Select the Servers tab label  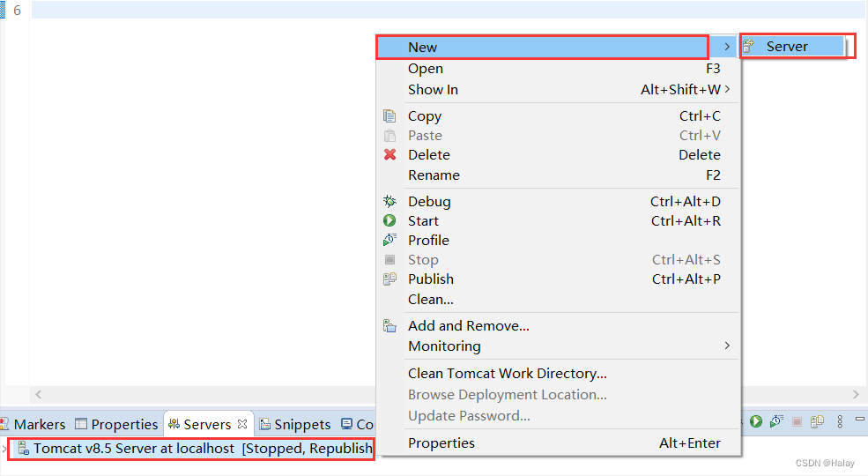click(207, 424)
